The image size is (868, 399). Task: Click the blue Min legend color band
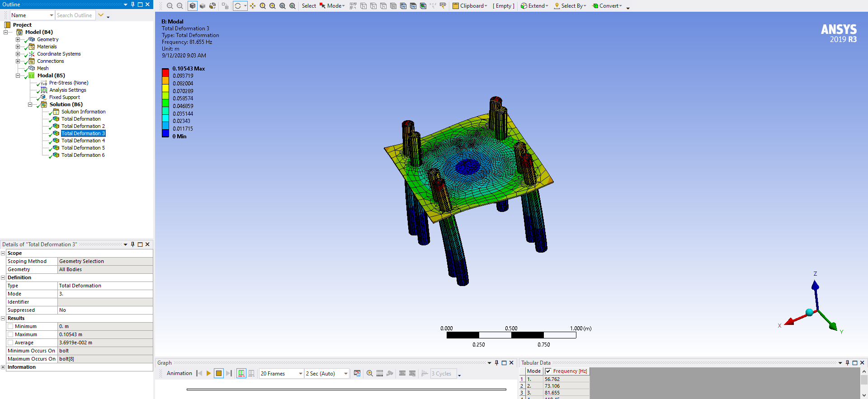pos(165,133)
